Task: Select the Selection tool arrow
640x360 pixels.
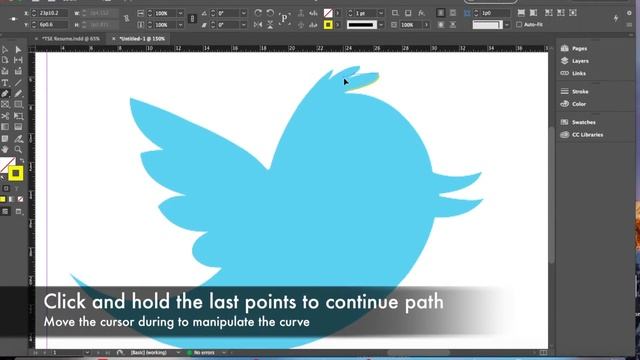Action: pyautogui.click(x=5, y=49)
